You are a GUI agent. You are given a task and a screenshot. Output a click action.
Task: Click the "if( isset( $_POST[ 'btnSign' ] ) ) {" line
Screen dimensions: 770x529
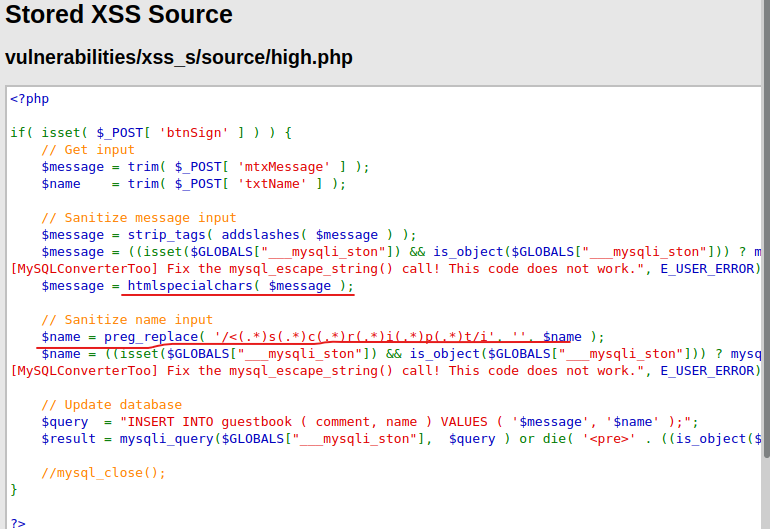151,133
